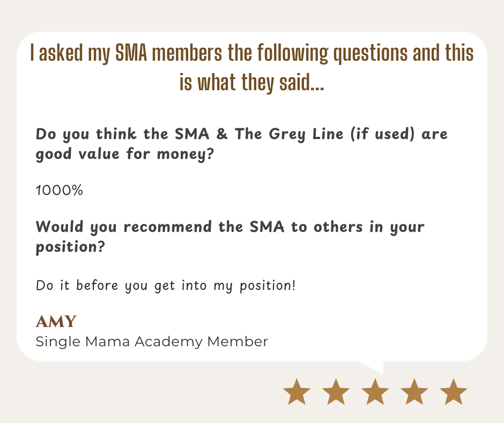Click the line "good value for money?"
Image resolution: width=504 pixels, height=423 pixels.
tap(122, 155)
